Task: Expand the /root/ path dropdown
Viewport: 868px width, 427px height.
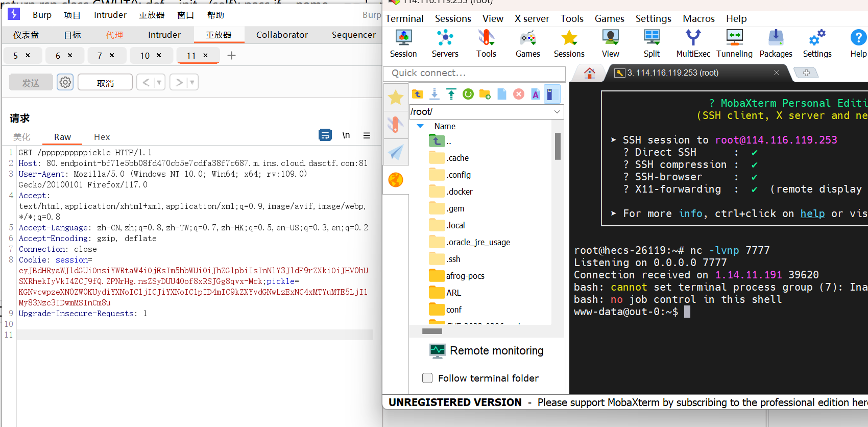Action: pyautogui.click(x=557, y=111)
